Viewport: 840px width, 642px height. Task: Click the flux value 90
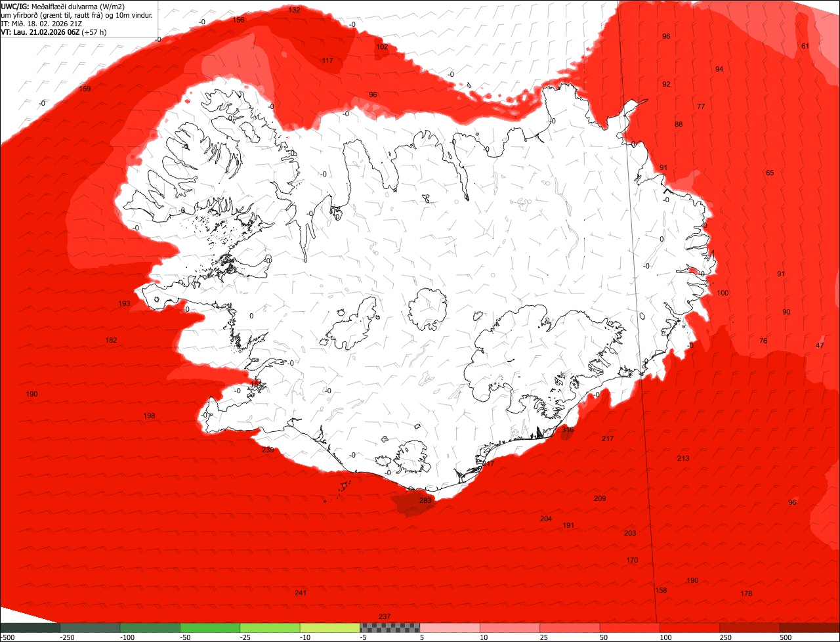coord(786,312)
